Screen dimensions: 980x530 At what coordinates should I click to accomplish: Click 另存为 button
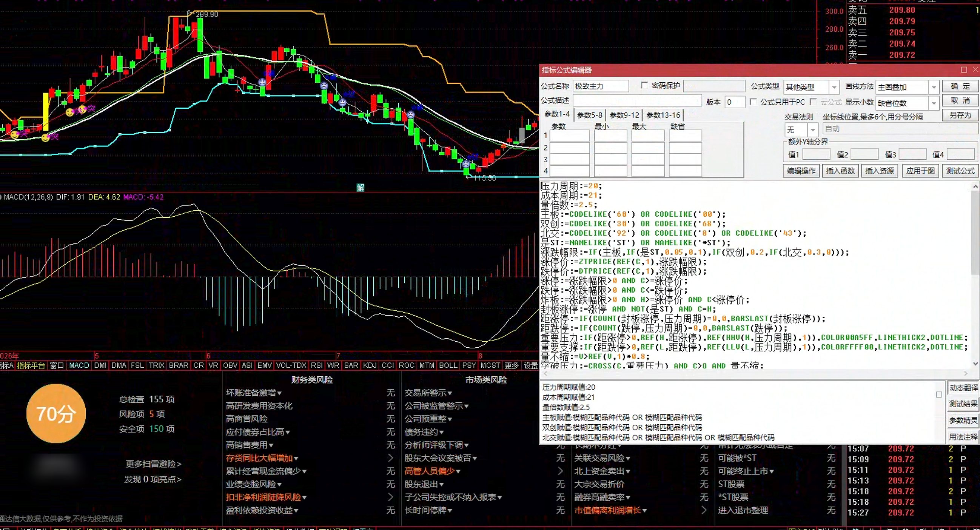(960, 115)
